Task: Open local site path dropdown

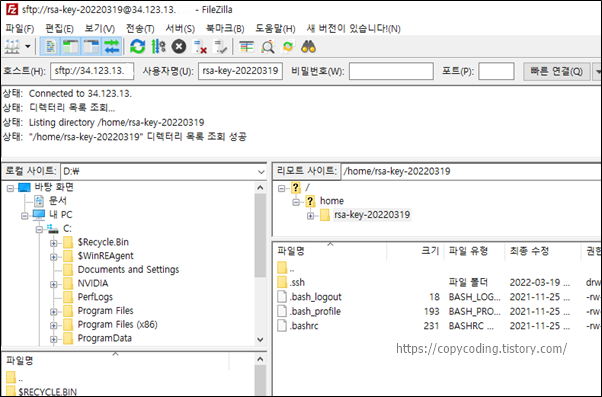Action: pyautogui.click(x=261, y=172)
